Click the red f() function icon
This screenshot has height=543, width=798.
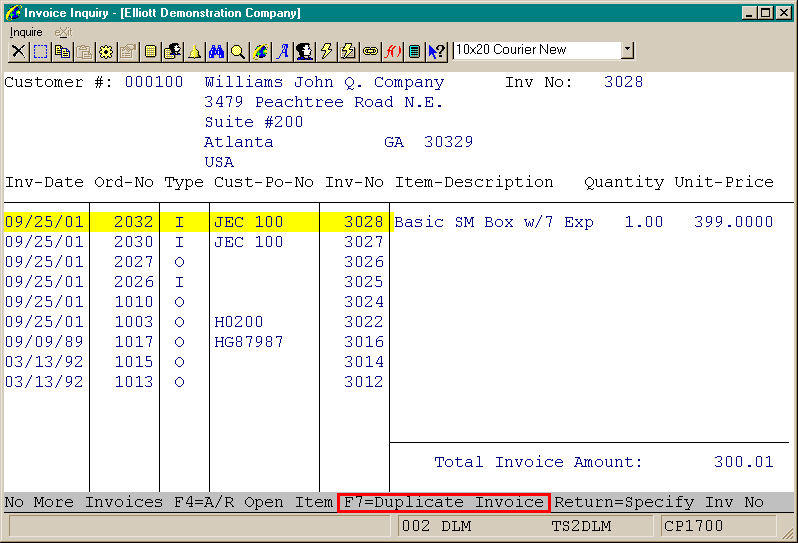[392, 51]
